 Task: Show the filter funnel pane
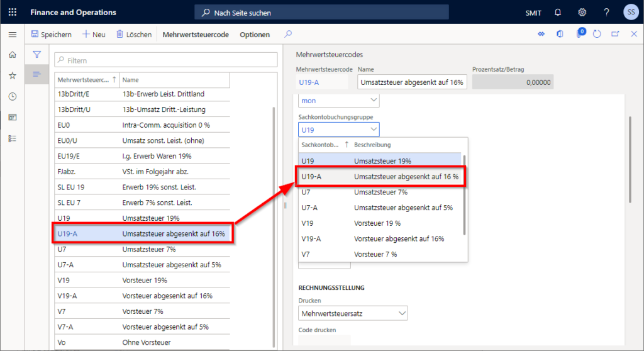tap(36, 54)
